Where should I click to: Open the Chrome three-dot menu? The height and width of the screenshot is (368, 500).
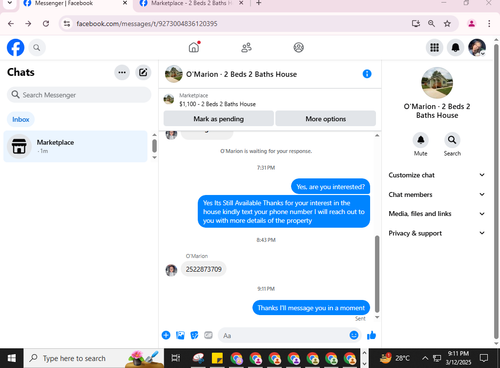489,24
